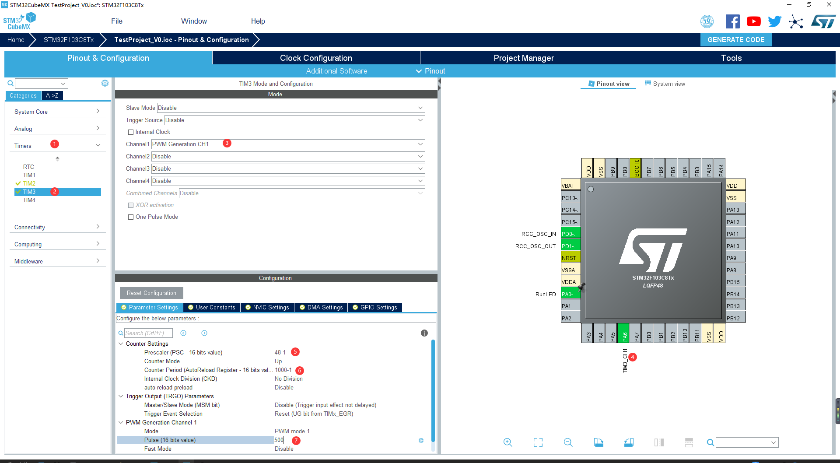Expand the Computing category
Image resolution: width=840 pixels, height=463 pixels.
click(x=57, y=244)
